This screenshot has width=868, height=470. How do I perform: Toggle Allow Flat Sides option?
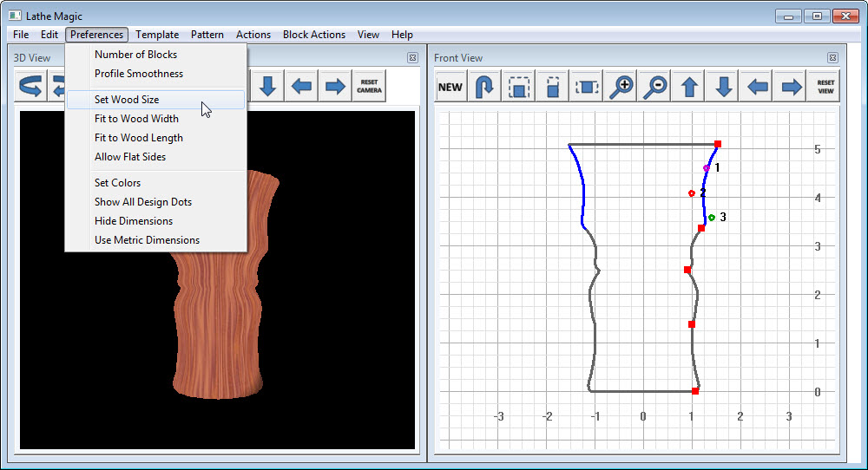130,157
